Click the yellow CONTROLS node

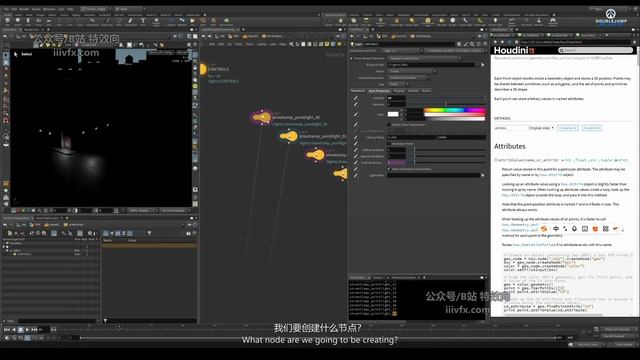[x=203, y=69]
